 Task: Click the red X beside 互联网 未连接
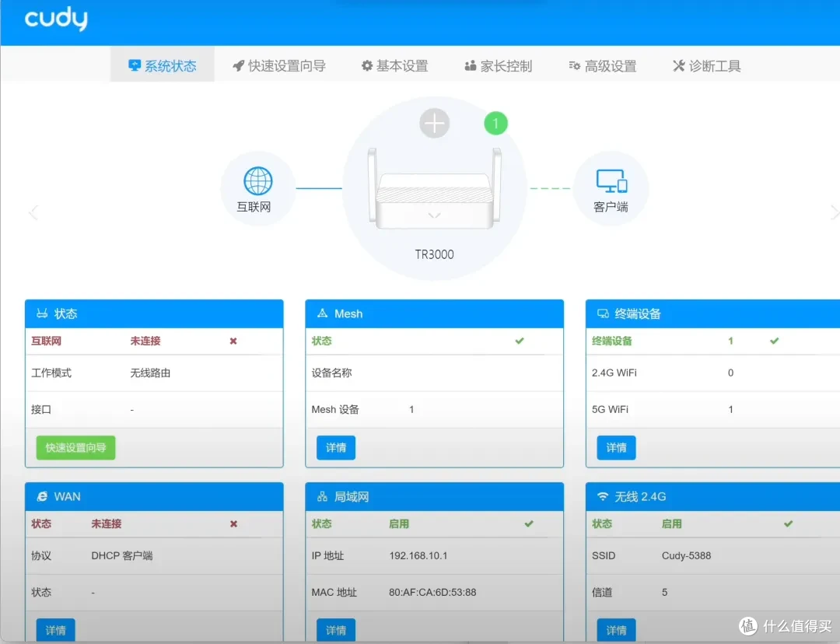233,341
